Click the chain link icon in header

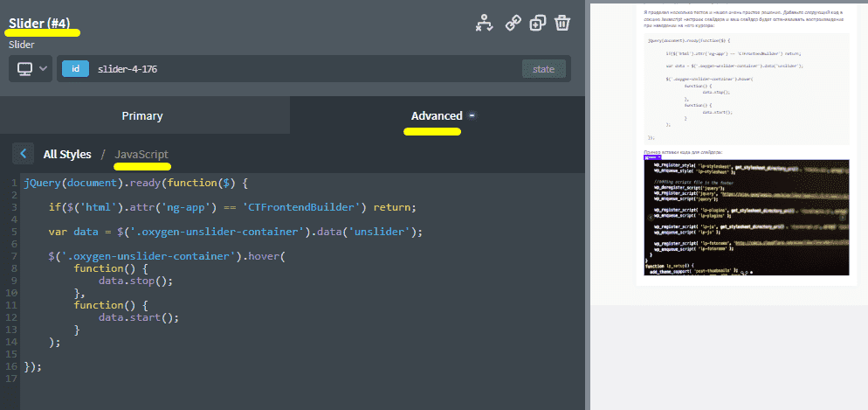pyautogui.click(x=513, y=23)
